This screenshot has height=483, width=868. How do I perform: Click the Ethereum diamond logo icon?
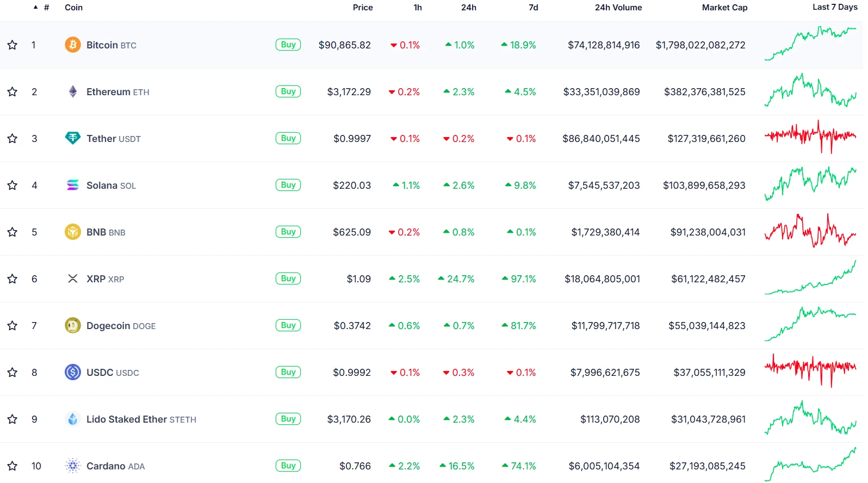(x=73, y=91)
